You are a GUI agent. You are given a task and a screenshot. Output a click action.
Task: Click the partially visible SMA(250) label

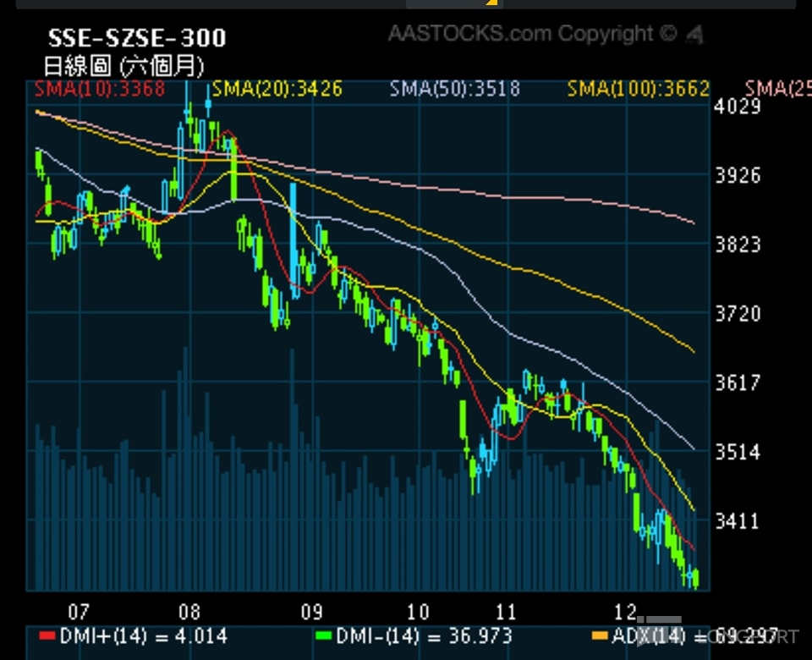pos(778,89)
